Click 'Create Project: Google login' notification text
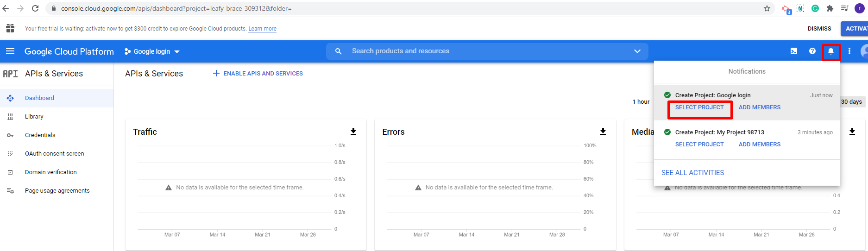The width and height of the screenshot is (868, 251). point(713,95)
